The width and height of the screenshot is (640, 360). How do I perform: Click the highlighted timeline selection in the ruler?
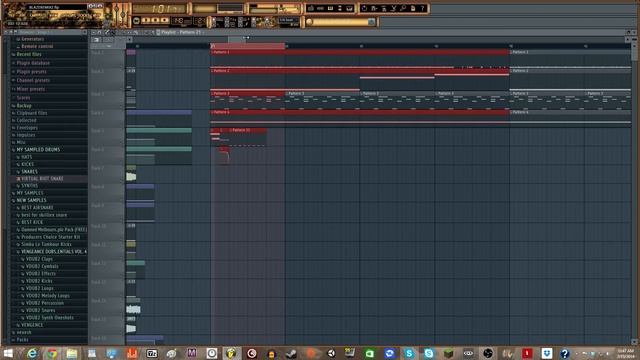[x=247, y=46]
